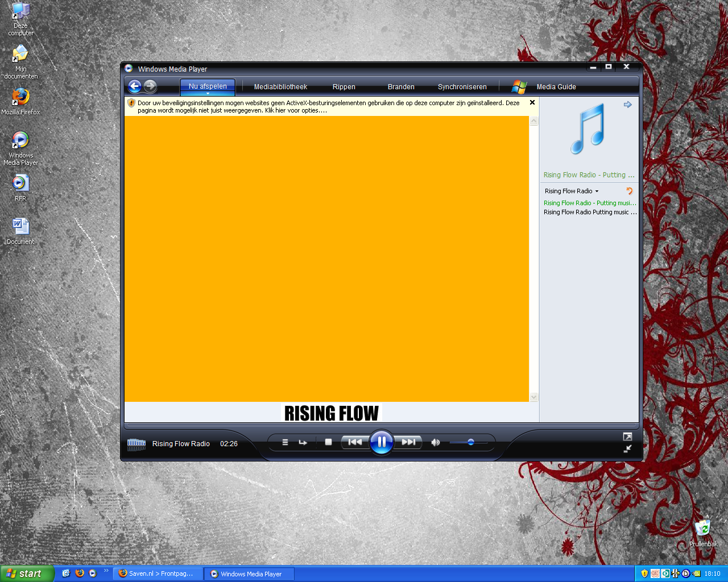Stop playback with the square stop button
Viewport: 728px width, 582px height.
328,442
